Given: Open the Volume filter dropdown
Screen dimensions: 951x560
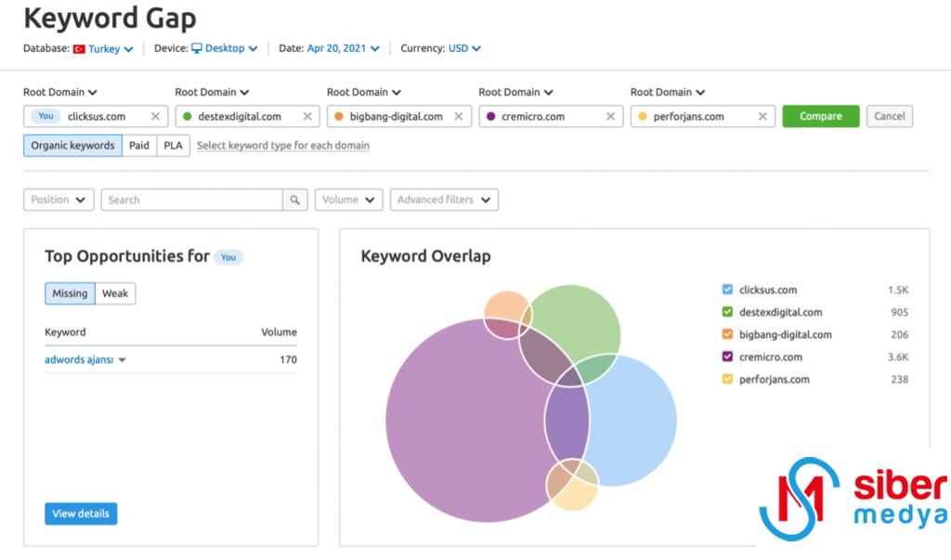Looking at the screenshot, I should [x=349, y=200].
